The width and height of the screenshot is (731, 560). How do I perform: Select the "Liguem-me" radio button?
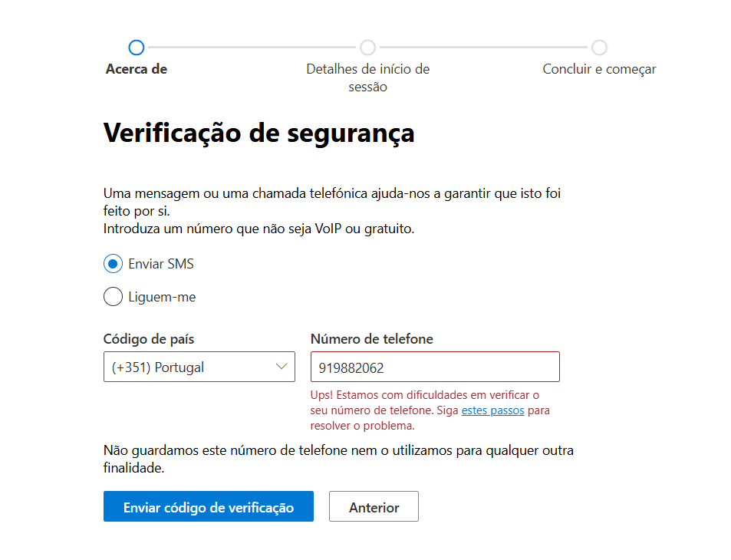113,297
